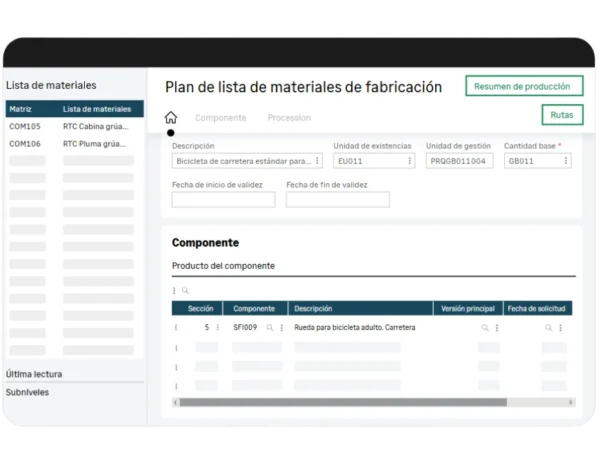Click the Unidad de gestión field
The image size is (600, 463).
(x=459, y=161)
